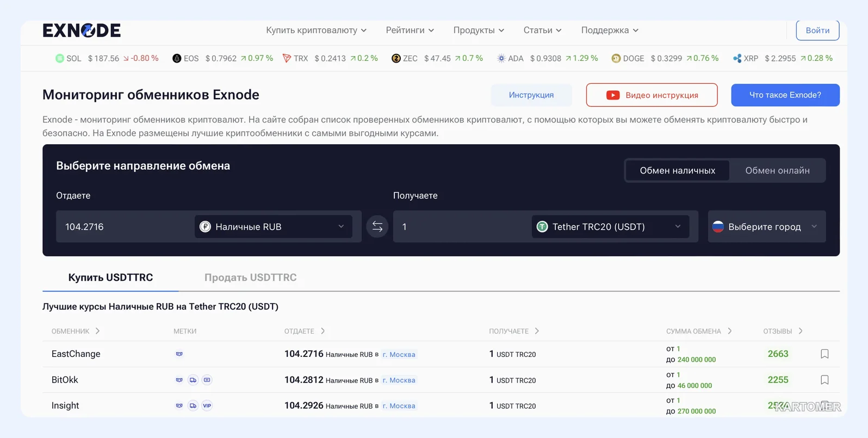Viewport: 868px width, 438px height.
Task: Open the Tether TRC20 (USDT) dropdown
Action: point(610,227)
